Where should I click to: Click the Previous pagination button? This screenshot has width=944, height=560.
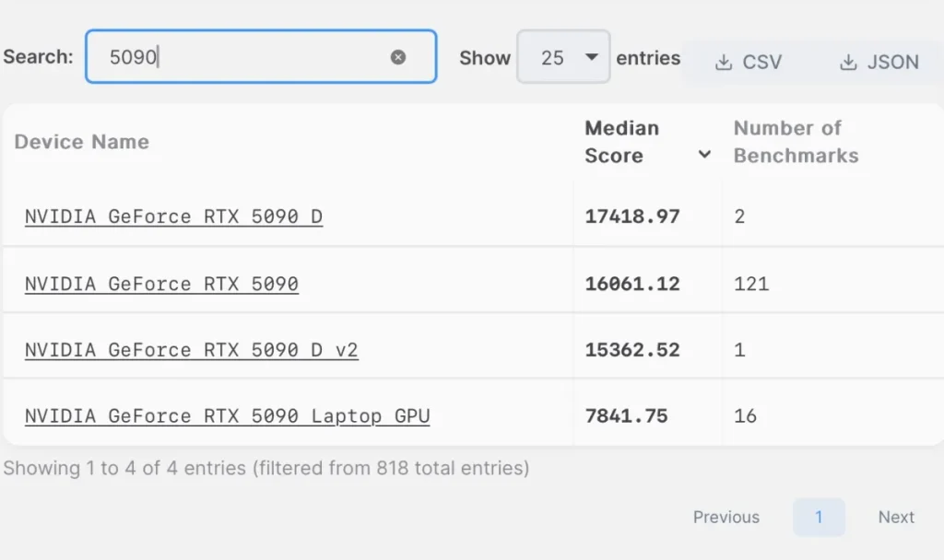(x=726, y=518)
